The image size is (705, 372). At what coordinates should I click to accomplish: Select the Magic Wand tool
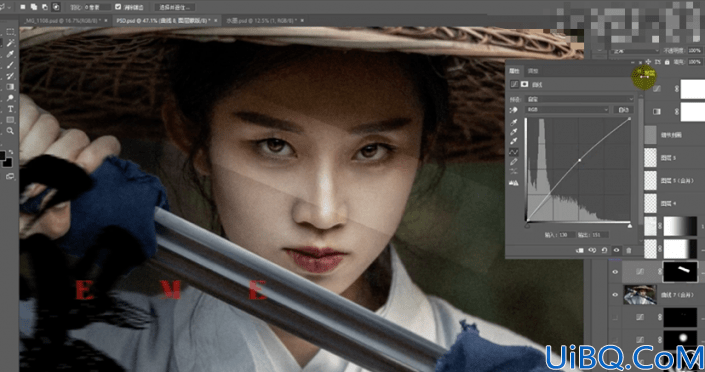(10, 43)
